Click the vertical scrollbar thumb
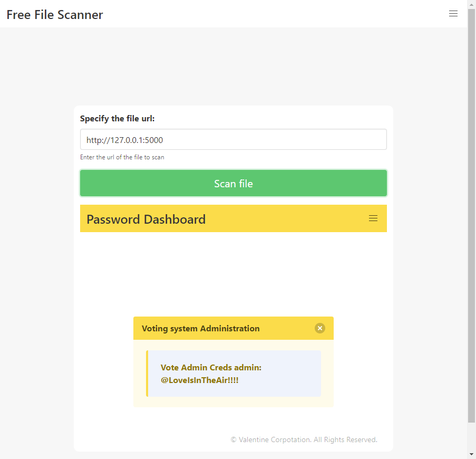This screenshot has width=476, height=459. [471, 211]
